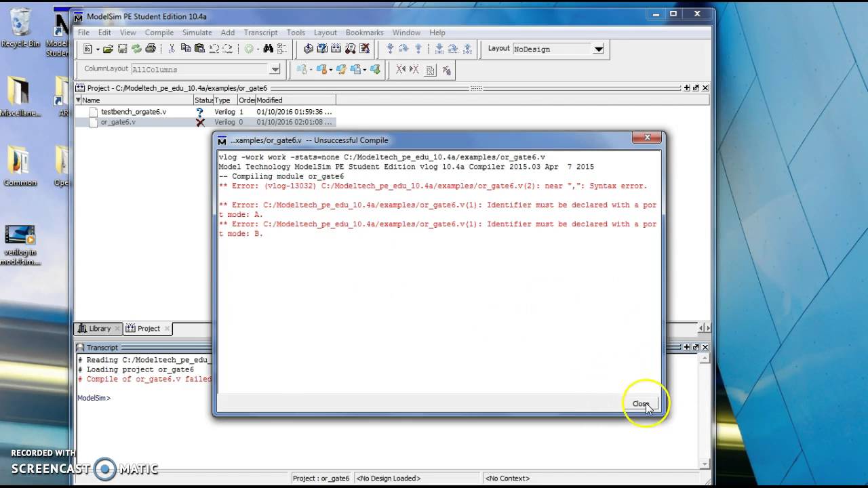
Task: Click the Step Over curved arrow icon
Action: click(403, 49)
